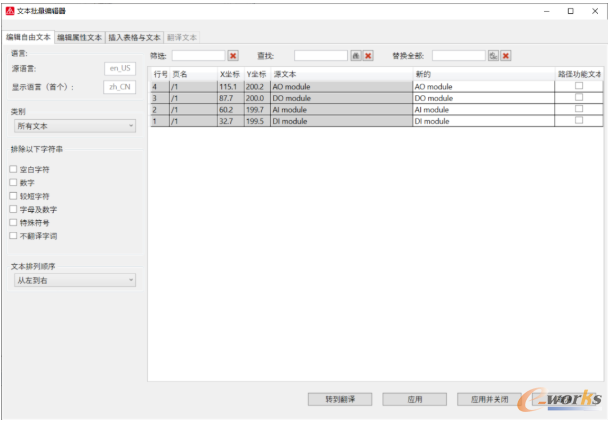Viewport: 612px width, 422px height.
Task: Switch to the 插入表格与文本 tab
Action: pos(134,37)
